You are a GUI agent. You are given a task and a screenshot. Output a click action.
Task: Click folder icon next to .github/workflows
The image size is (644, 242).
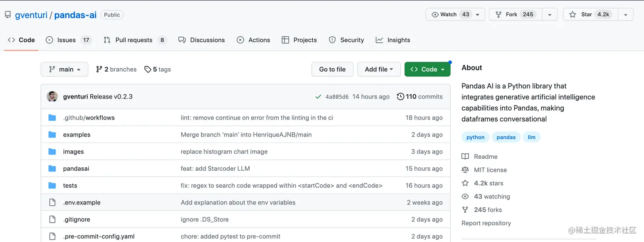tap(52, 118)
